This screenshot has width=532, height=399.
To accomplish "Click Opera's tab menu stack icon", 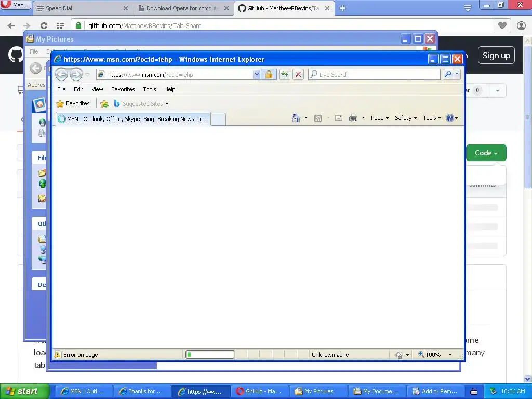I will tap(468, 8).
